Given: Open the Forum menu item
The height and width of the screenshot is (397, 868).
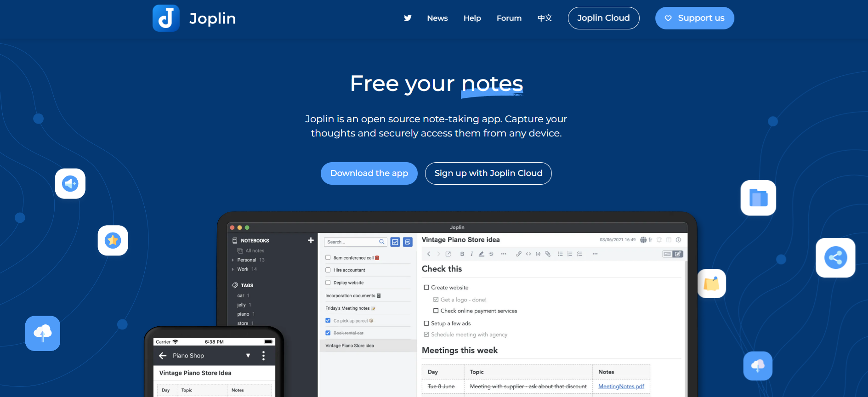Looking at the screenshot, I should point(509,18).
